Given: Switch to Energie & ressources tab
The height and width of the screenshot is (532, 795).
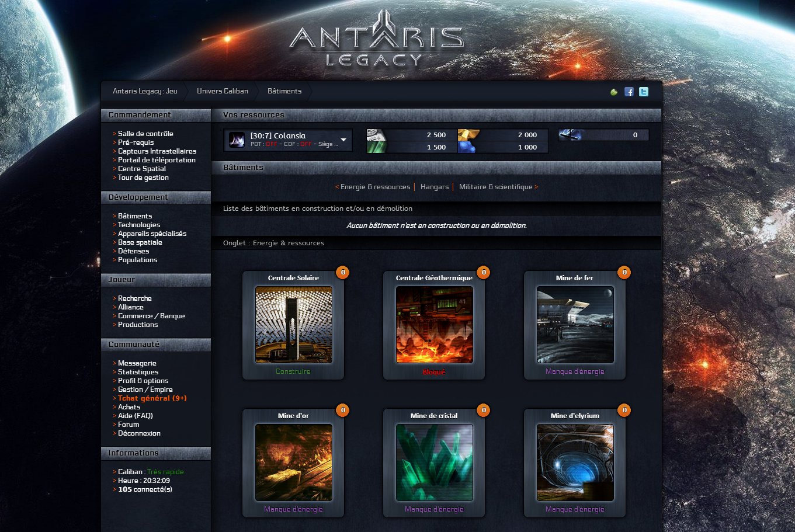Looking at the screenshot, I should tap(375, 187).
